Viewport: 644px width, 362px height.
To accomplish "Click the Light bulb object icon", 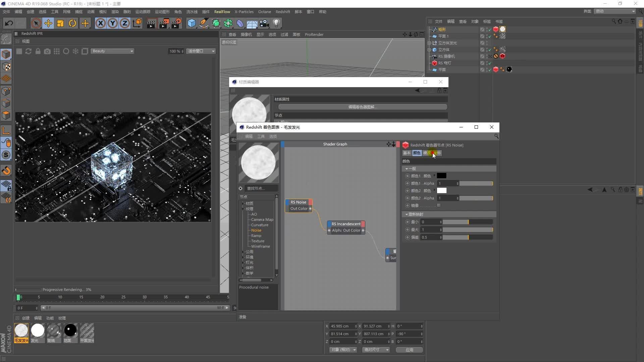I will [x=276, y=23].
